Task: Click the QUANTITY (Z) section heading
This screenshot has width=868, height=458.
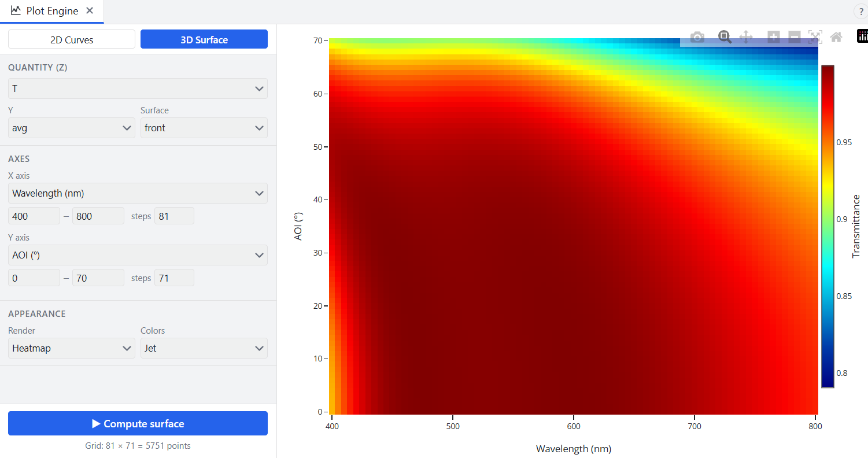Action: tap(38, 67)
